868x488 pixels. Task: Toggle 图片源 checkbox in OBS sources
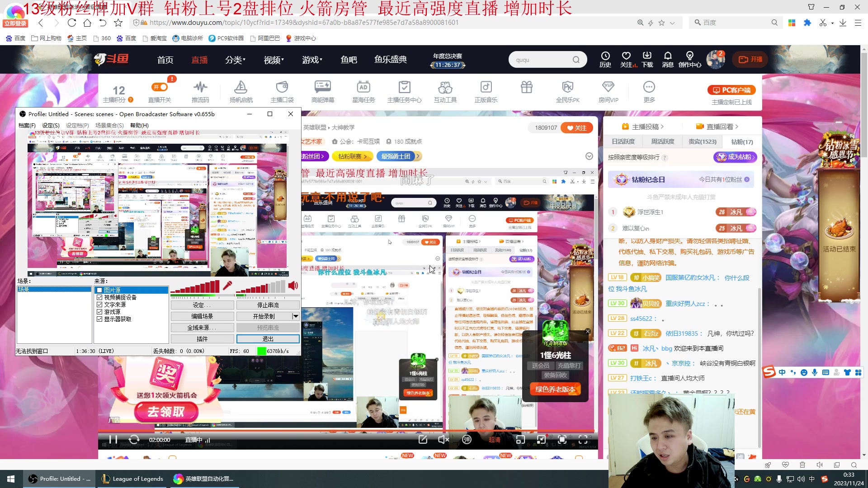pos(99,290)
